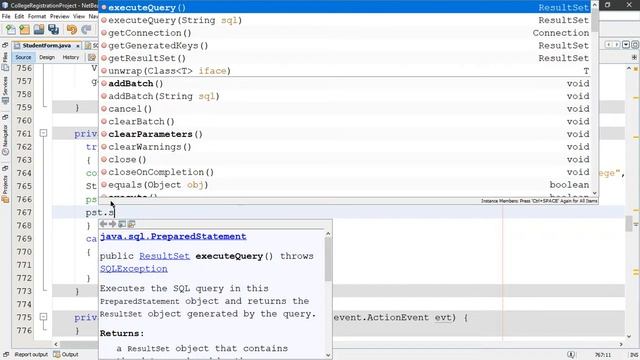640x360 pixels.
Task: Choose unwrap(Class<T> iface) completion
Action: tap(345, 71)
